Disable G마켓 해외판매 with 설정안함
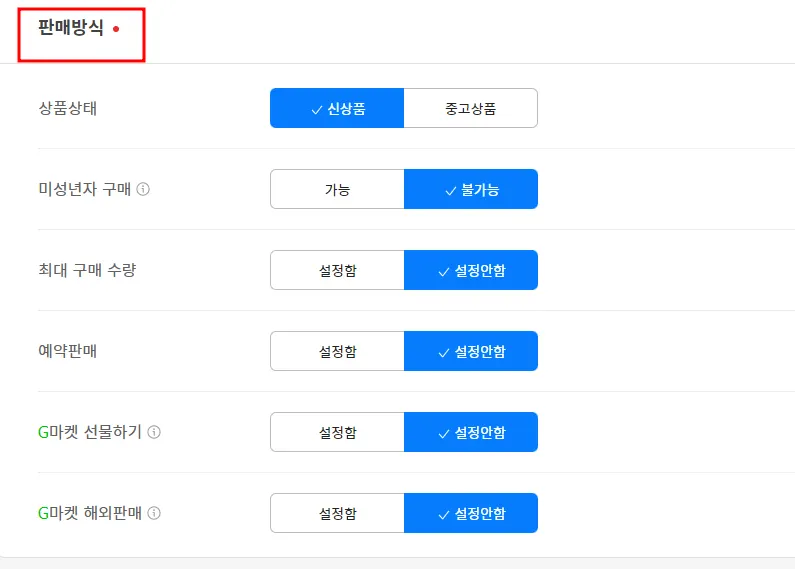The height and width of the screenshot is (569, 795). 470,513
